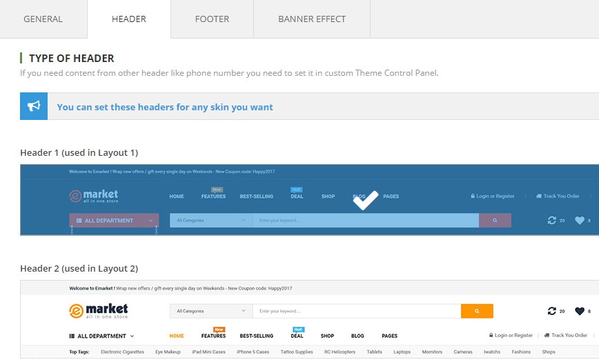This screenshot has height=364, width=599.
Task: Click FEATURES in Header 1 menu
Action: tap(213, 196)
